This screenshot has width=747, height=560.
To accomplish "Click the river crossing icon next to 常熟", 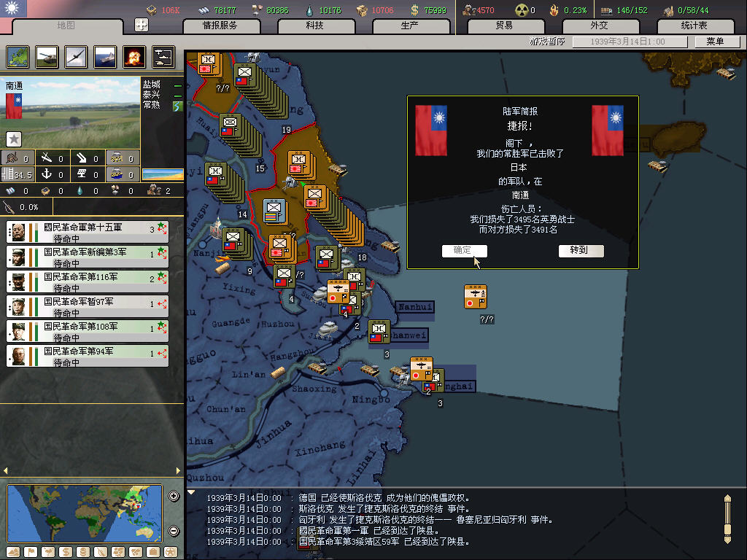I will [x=178, y=106].
